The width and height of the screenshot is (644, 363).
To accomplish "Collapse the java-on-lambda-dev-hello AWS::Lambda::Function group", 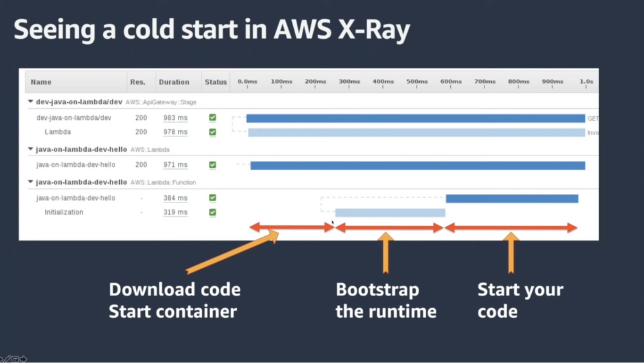I will [x=31, y=182].
